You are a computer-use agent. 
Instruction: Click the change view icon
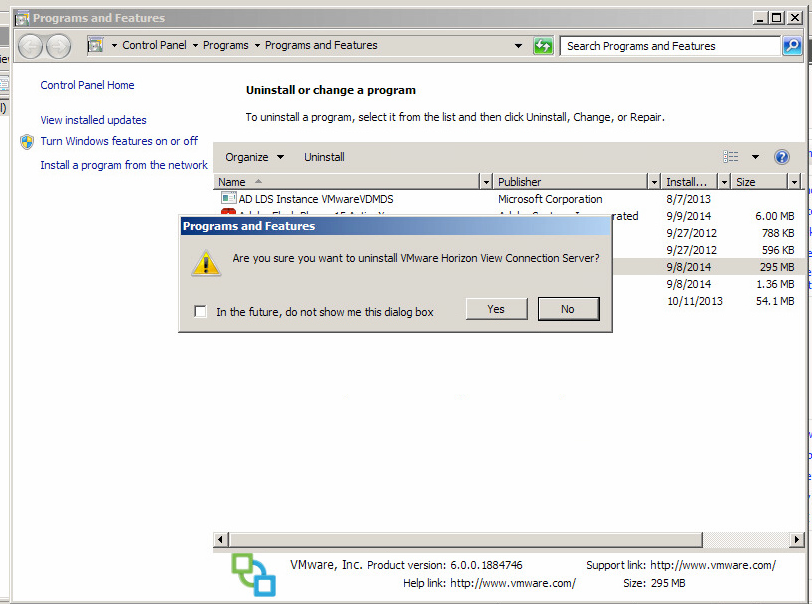click(731, 157)
